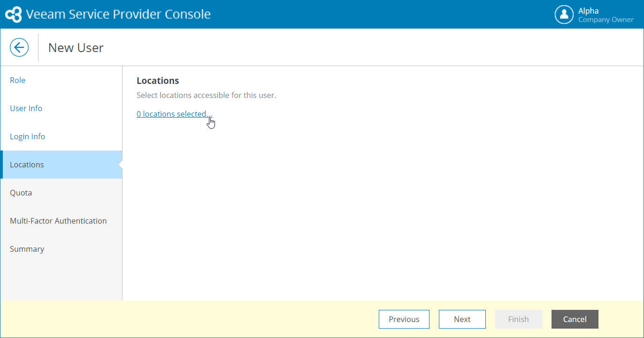Jump to the Login Info step
Image resolution: width=644 pixels, height=338 pixels.
click(x=28, y=136)
